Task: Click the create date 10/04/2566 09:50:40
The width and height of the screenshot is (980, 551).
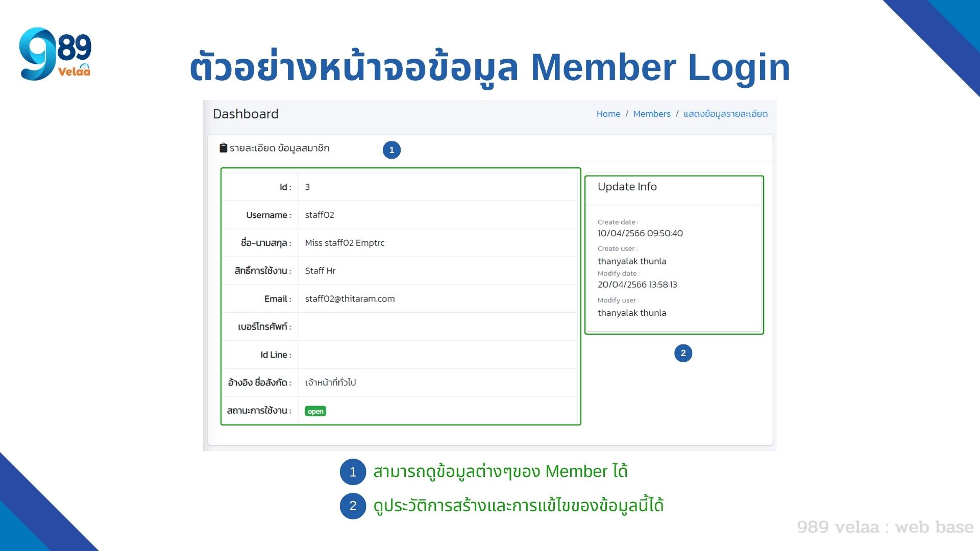Action: click(x=640, y=233)
